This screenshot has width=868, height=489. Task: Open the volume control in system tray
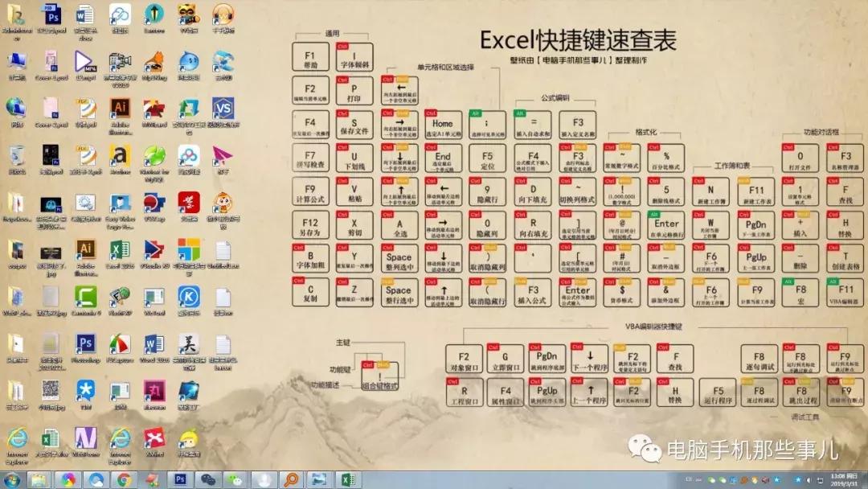coord(809,479)
